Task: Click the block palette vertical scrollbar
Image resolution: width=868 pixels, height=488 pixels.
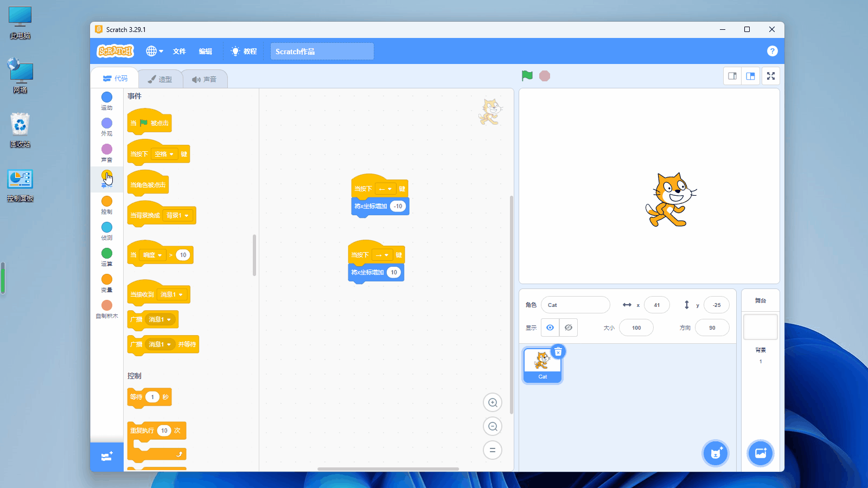Action: tap(254, 255)
